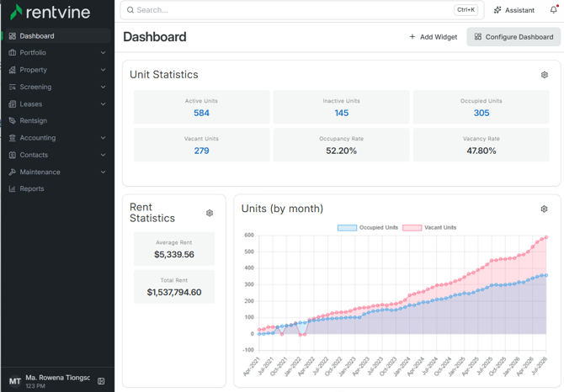Expand the Leases sidebar section
The height and width of the screenshot is (392, 564).
click(x=57, y=104)
